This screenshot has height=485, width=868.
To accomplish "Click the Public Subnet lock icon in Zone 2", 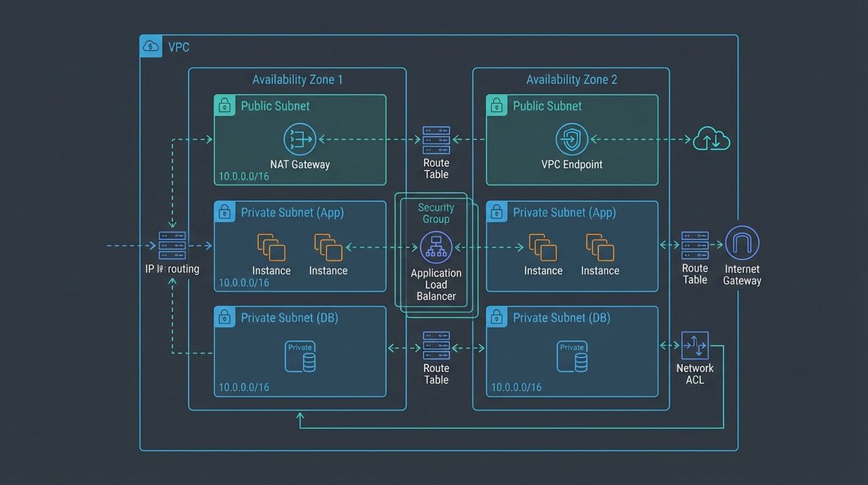I will coord(496,105).
